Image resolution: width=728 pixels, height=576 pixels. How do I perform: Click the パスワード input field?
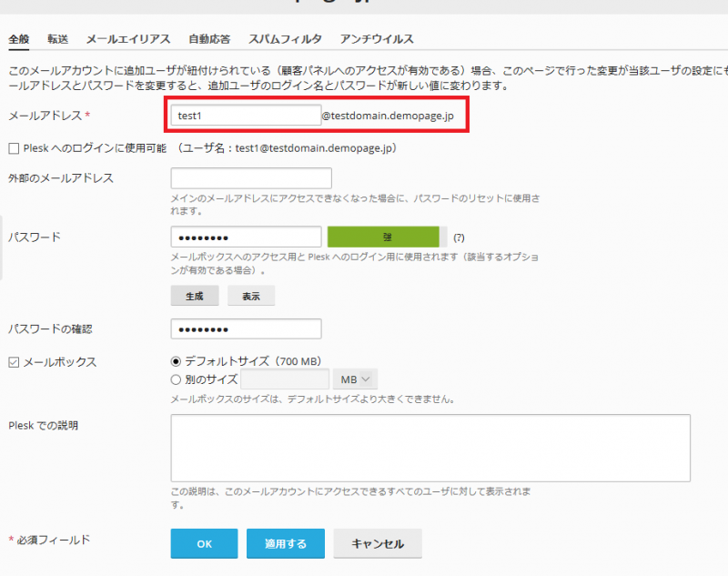pyautogui.click(x=246, y=237)
